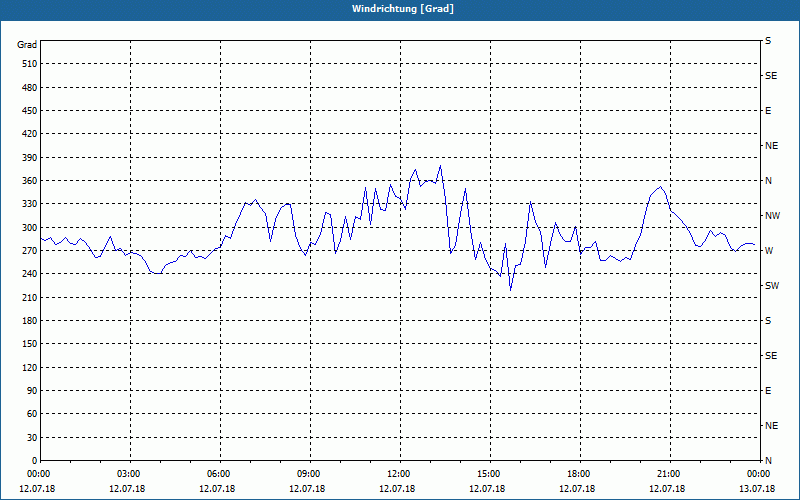Click the E compass label at 90 degrees
The image size is (800, 500).
point(768,391)
